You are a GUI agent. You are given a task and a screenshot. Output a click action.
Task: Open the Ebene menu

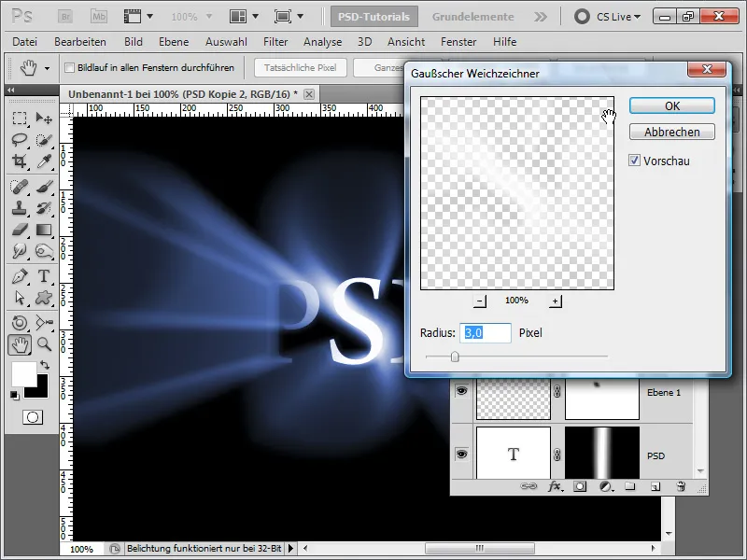[174, 42]
